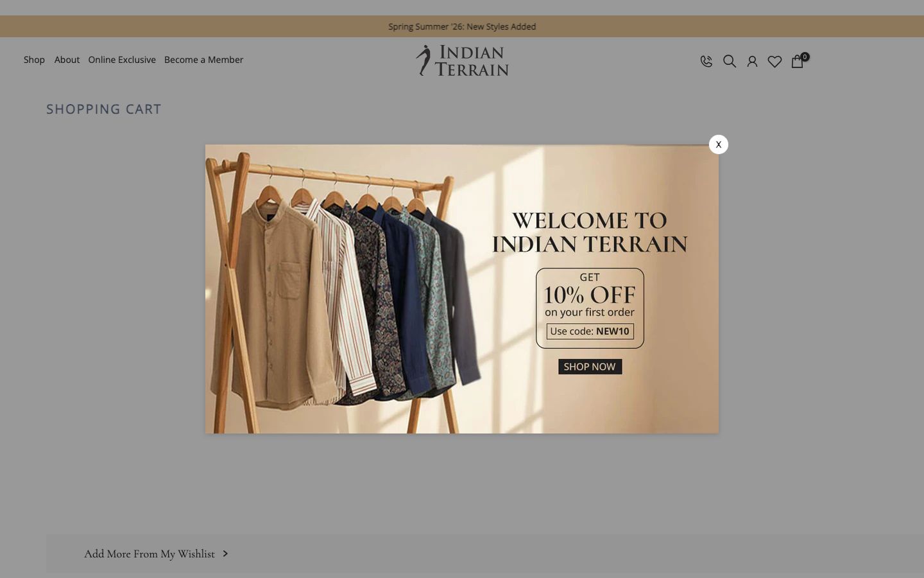The height and width of the screenshot is (578, 924).
Task: Open the search magnifier icon
Action: [x=730, y=62]
